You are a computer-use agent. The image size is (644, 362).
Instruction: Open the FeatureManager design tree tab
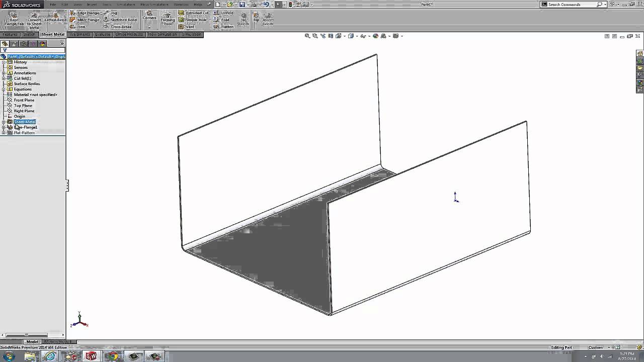click(x=5, y=44)
